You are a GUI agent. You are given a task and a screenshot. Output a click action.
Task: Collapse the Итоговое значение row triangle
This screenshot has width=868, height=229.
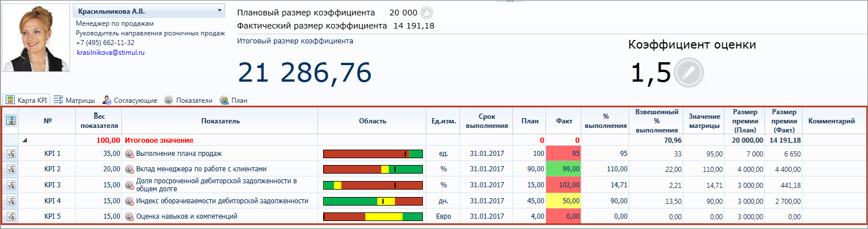click(x=24, y=140)
